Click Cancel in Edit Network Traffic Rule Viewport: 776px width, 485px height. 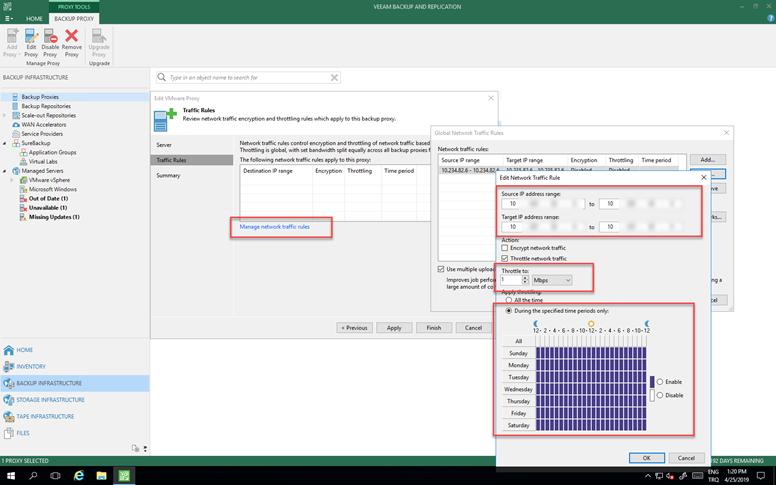[x=686, y=458]
